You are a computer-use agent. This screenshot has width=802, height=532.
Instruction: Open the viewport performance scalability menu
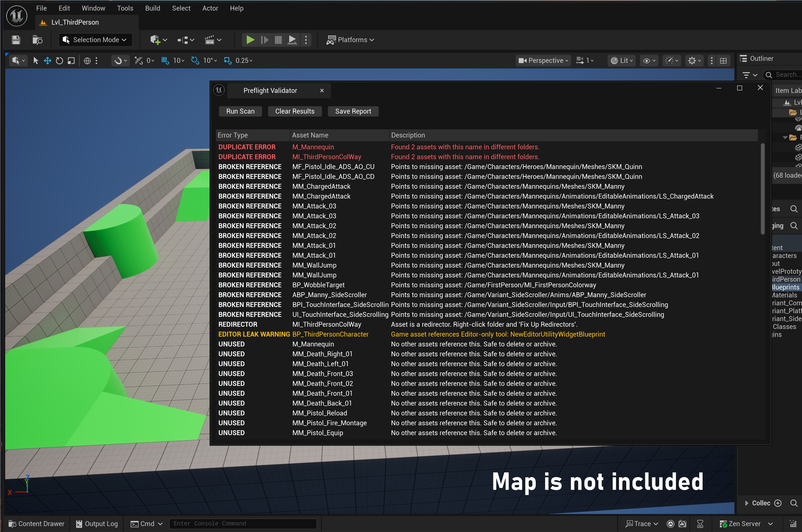[672, 60]
